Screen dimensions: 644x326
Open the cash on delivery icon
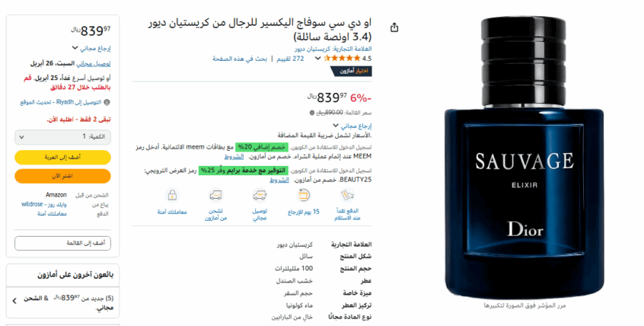[x=347, y=195]
